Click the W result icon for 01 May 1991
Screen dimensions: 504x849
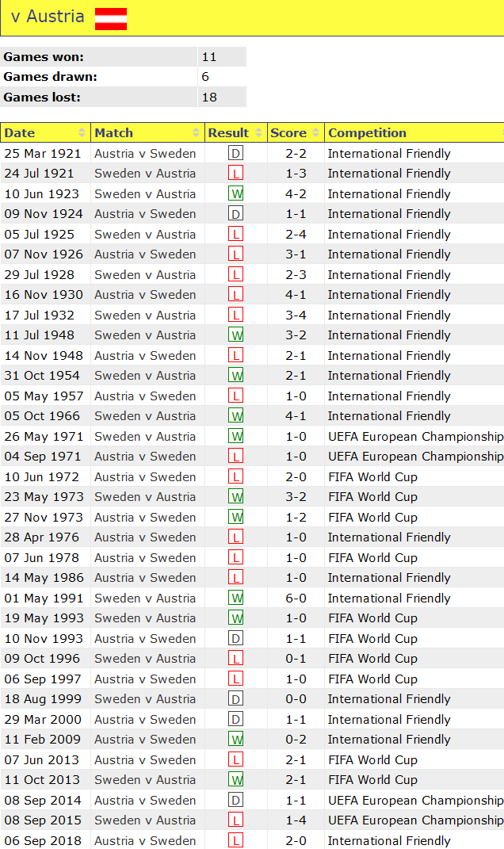click(x=235, y=599)
